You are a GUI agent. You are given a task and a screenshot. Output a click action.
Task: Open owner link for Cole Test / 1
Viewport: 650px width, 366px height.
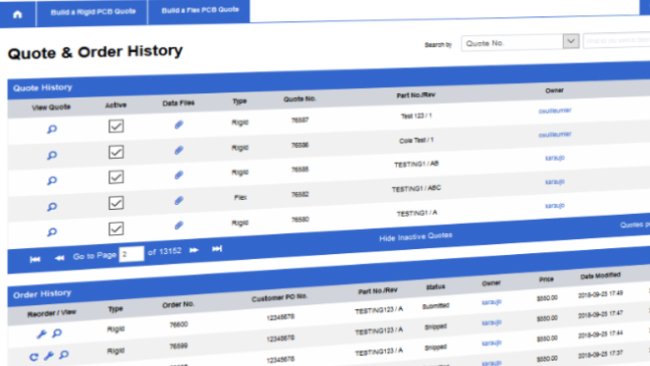tap(555, 134)
